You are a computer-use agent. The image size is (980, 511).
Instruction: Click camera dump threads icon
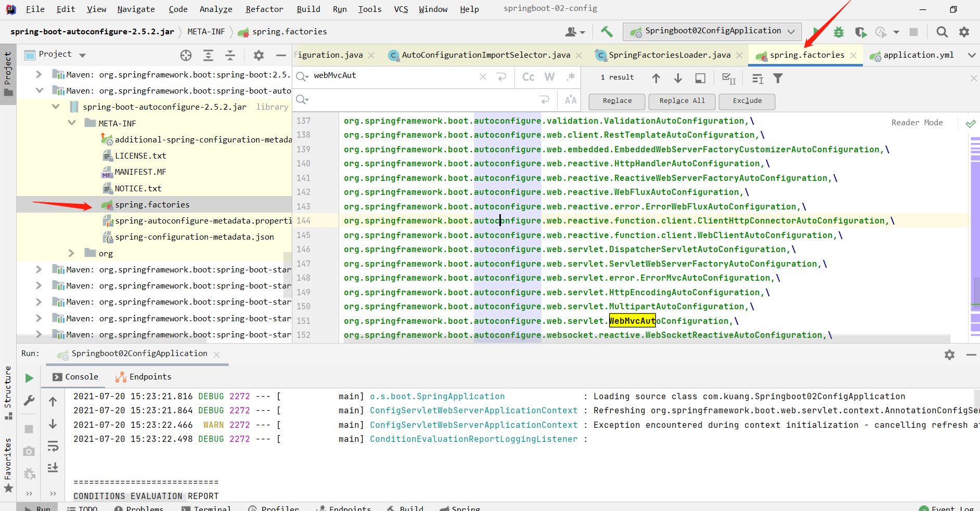click(x=29, y=451)
